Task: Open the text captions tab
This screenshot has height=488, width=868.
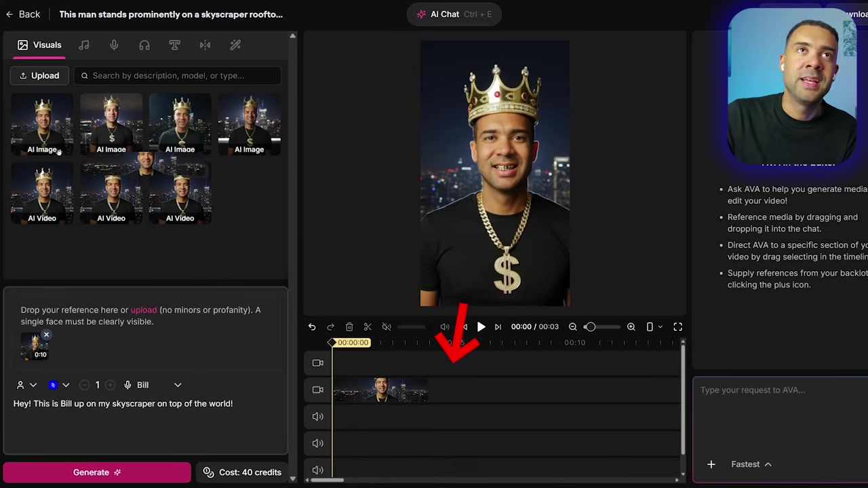Action: [174, 45]
